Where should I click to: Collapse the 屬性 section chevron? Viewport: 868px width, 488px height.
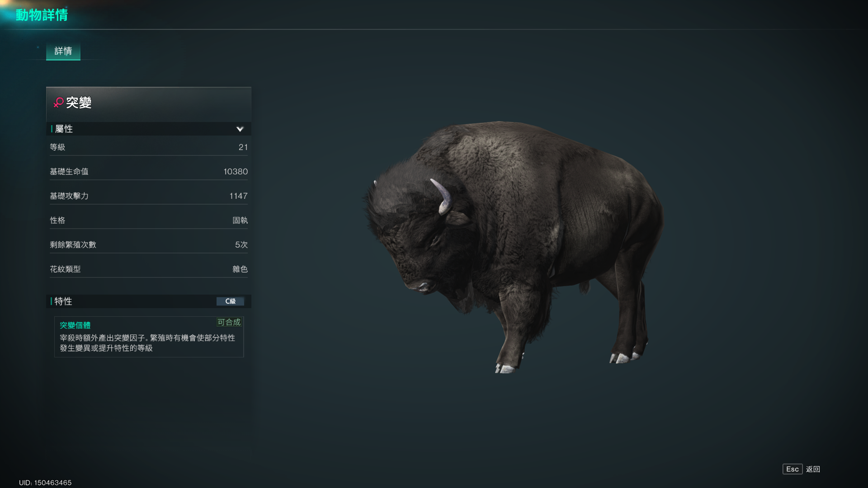coord(240,129)
